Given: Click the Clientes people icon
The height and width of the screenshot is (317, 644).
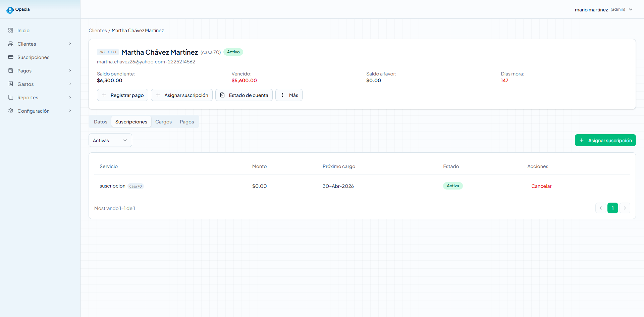Looking at the screenshot, I should pos(11,44).
